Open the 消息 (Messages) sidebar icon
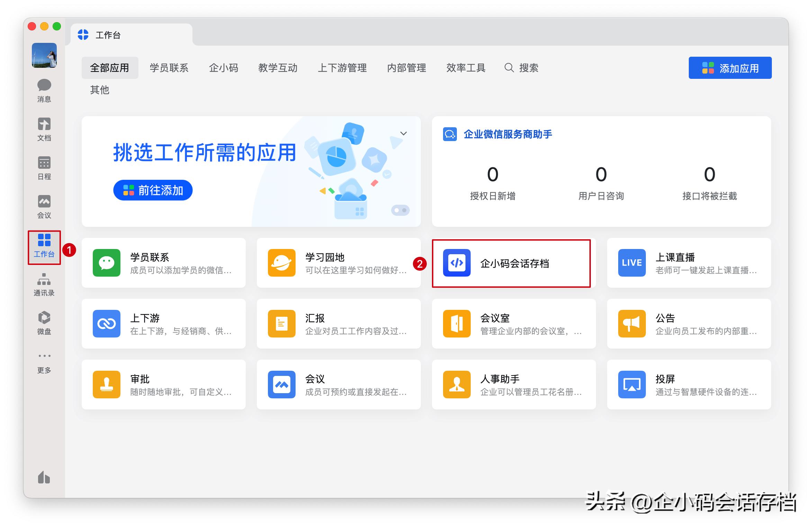This screenshot has width=812, height=527. tap(44, 90)
